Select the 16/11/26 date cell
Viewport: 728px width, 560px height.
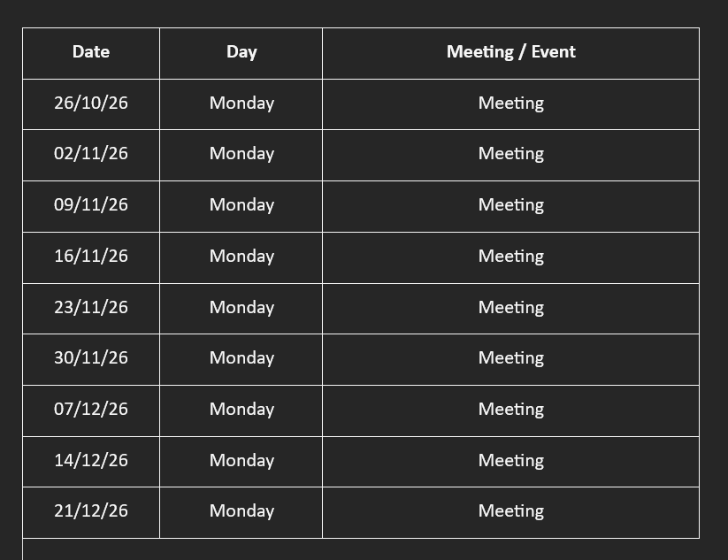(x=91, y=257)
